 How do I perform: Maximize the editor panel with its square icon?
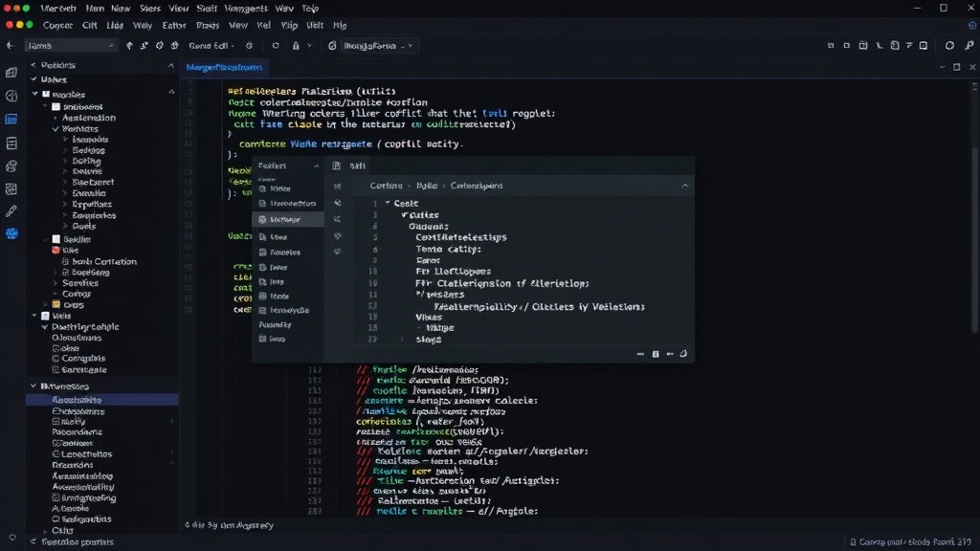(957, 67)
